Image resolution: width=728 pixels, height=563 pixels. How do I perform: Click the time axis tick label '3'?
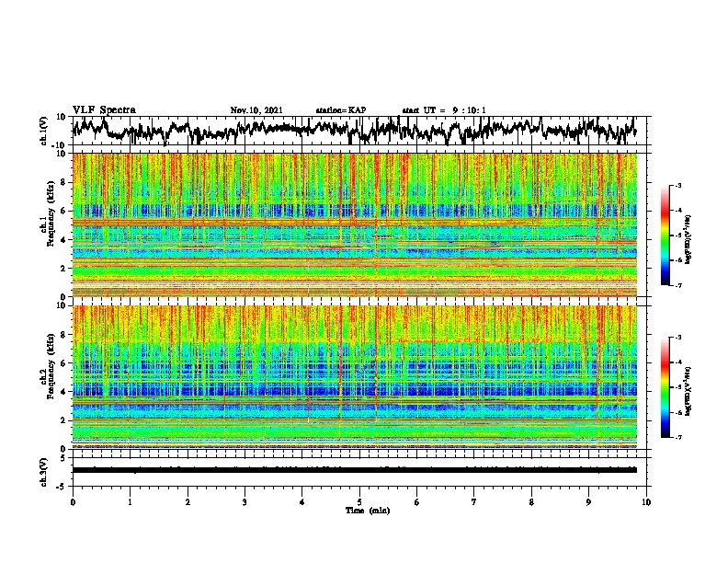coord(245,502)
